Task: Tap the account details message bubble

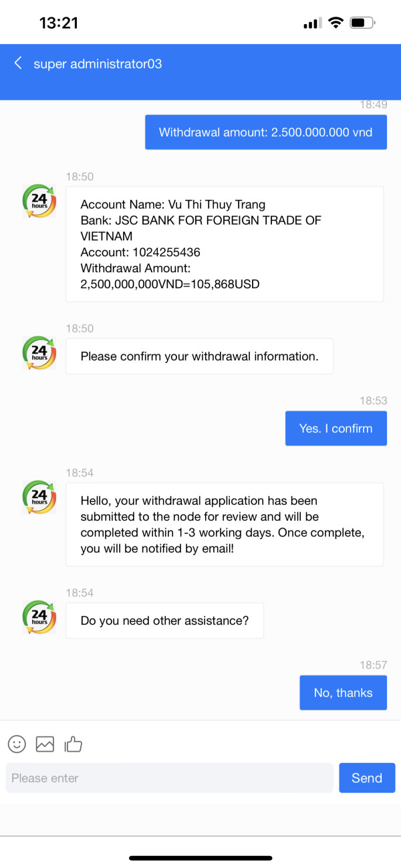Action: click(225, 244)
